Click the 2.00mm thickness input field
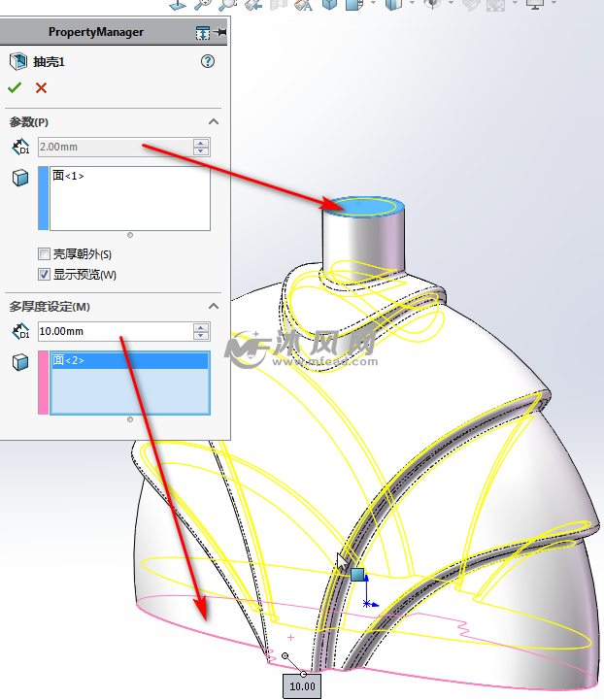 [116, 147]
